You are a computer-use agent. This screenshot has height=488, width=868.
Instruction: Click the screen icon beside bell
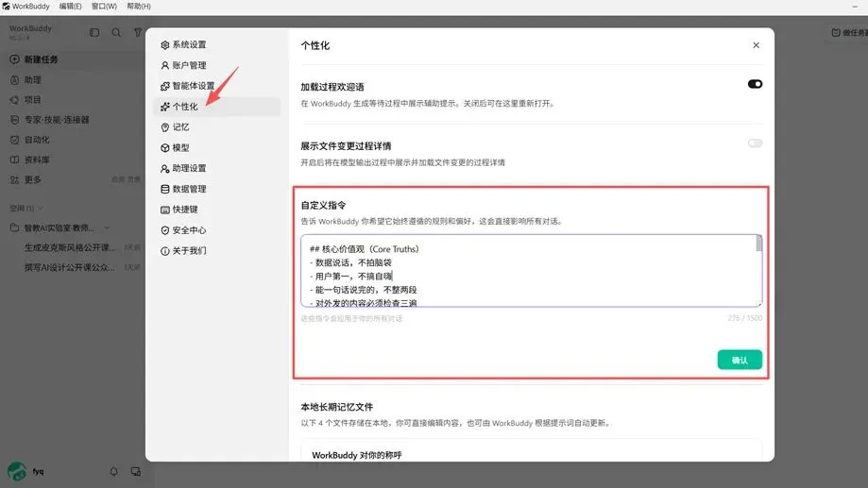(136, 471)
